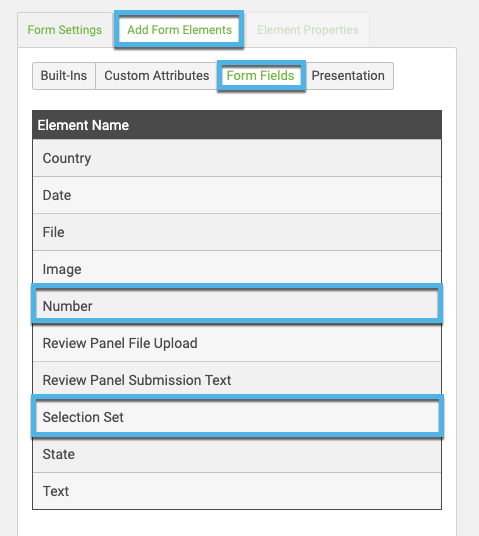Add the Country form element
The width and height of the screenshot is (479, 536).
[x=237, y=158]
